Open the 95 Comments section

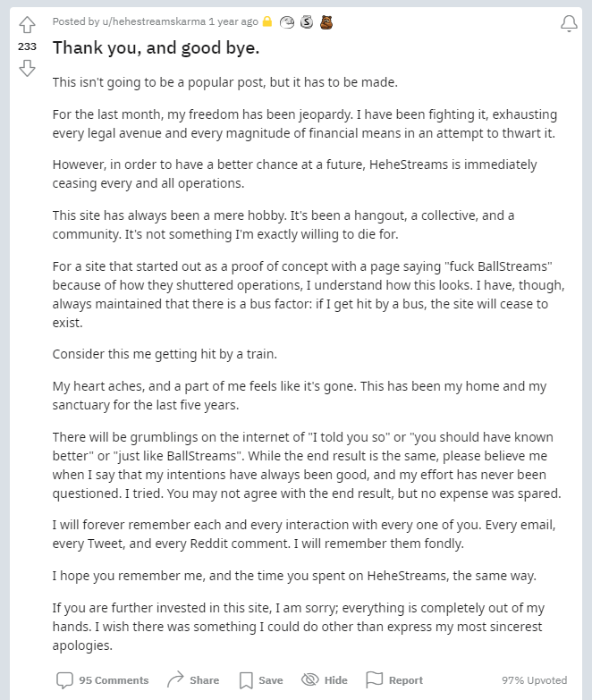102,680
